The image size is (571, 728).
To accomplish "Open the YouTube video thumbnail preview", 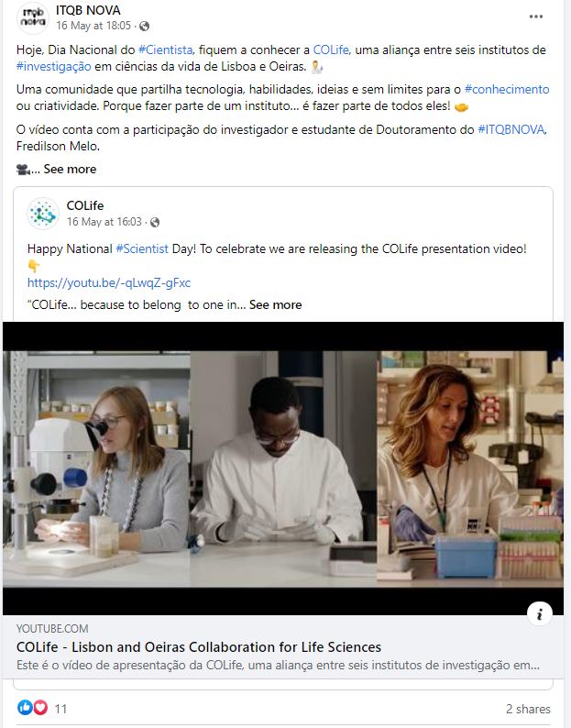I will [x=283, y=468].
